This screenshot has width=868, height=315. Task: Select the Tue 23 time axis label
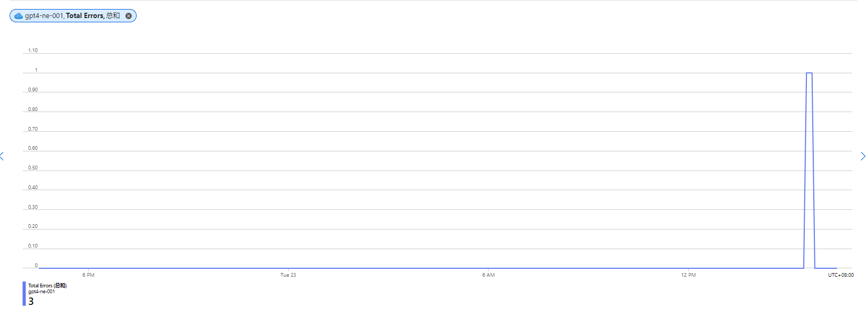(x=288, y=275)
